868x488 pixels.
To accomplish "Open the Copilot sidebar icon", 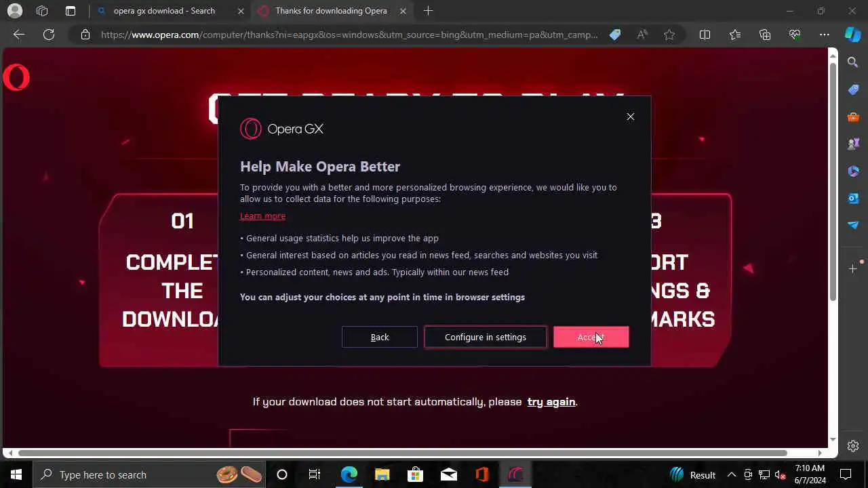I will pyautogui.click(x=853, y=35).
